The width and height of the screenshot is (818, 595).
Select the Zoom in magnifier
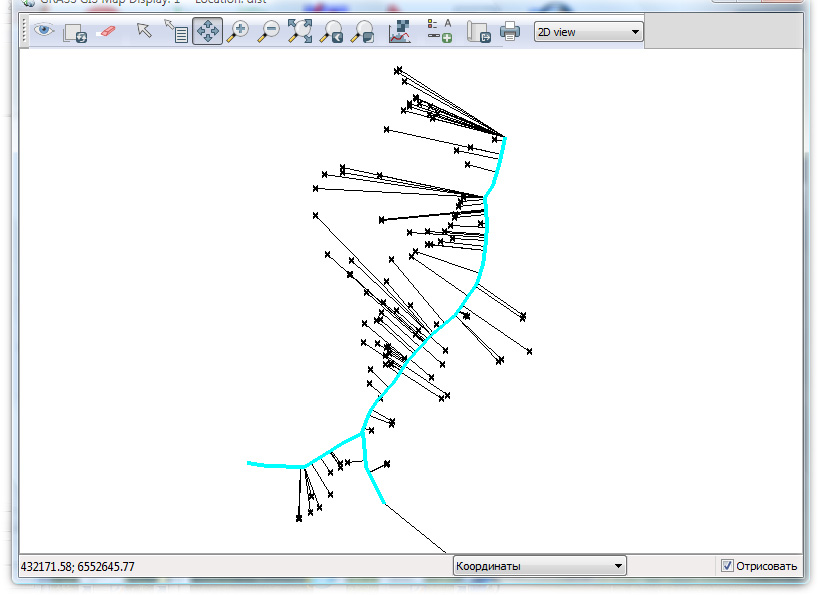point(238,31)
